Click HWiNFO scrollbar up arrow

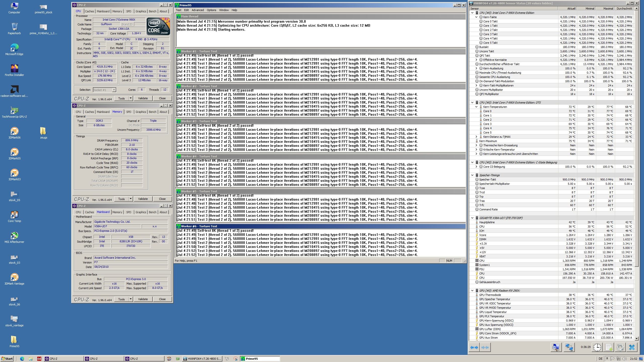[637, 8]
